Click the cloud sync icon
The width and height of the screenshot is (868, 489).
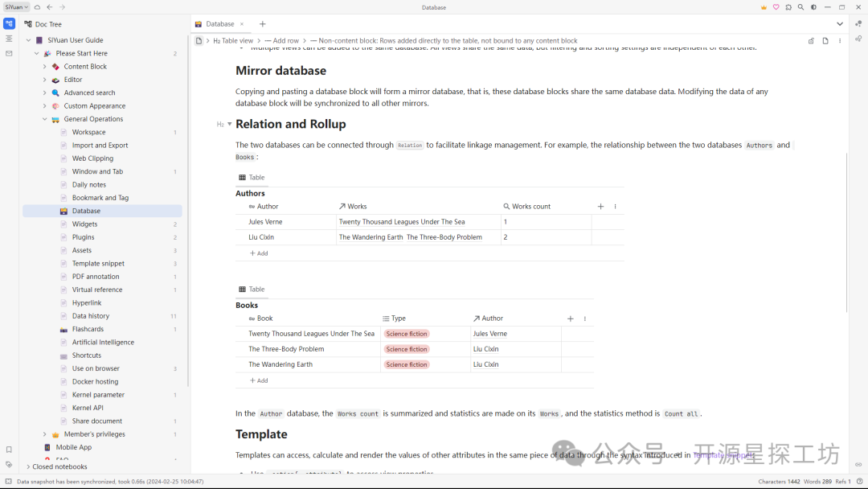[x=37, y=7]
